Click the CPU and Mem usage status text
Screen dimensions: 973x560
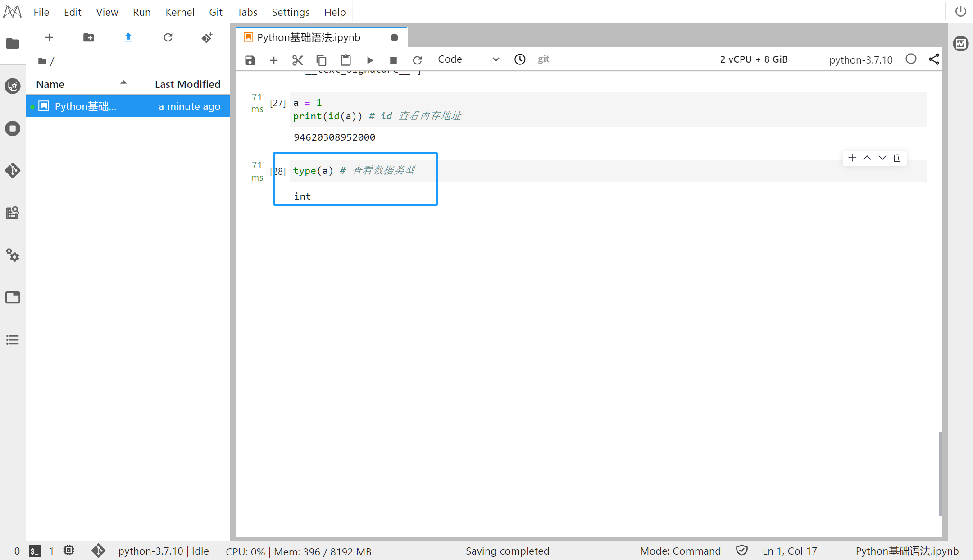click(x=299, y=551)
